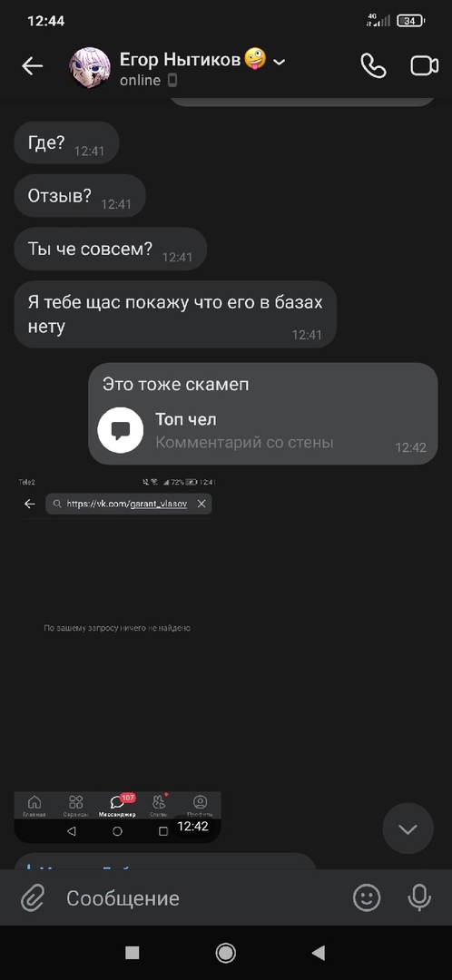Viewport: 452px width, 980px height.
Task: Focus the Сообщение message input field
Action: (200, 898)
